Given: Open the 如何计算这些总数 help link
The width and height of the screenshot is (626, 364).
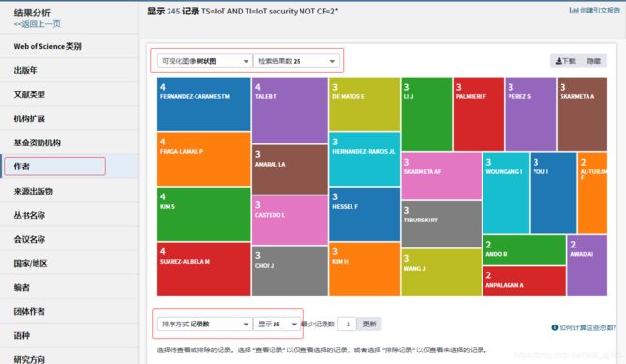Looking at the screenshot, I should pyautogui.click(x=584, y=327).
